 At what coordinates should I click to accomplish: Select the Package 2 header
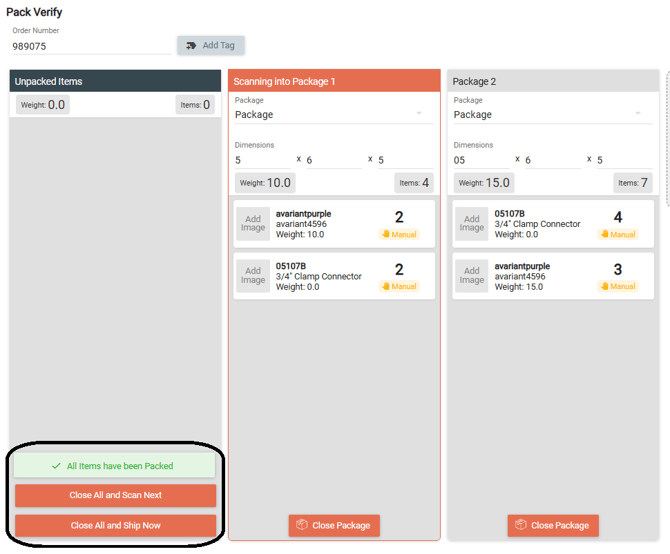[x=553, y=81]
